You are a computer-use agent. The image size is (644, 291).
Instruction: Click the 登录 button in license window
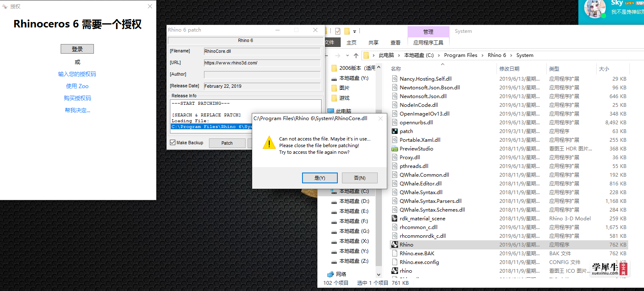(x=77, y=49)
